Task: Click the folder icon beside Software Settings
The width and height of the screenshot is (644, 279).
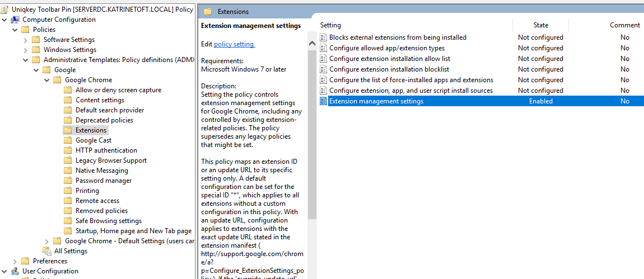Action: coord(36,40)
